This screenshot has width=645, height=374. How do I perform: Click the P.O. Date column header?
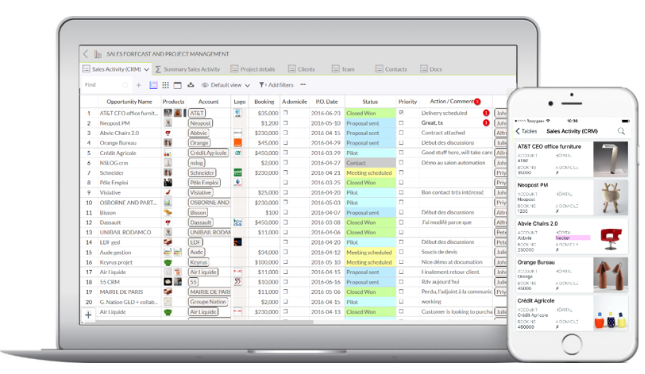click(327, 102)
